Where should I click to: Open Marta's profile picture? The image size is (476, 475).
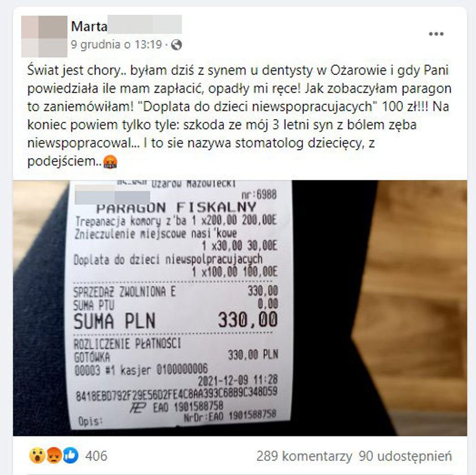44,36
